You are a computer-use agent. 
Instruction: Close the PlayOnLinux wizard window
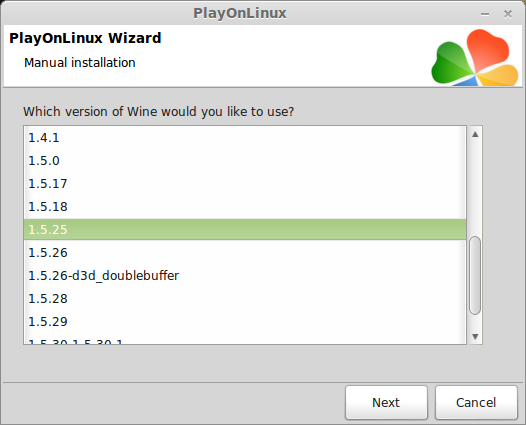508,14
